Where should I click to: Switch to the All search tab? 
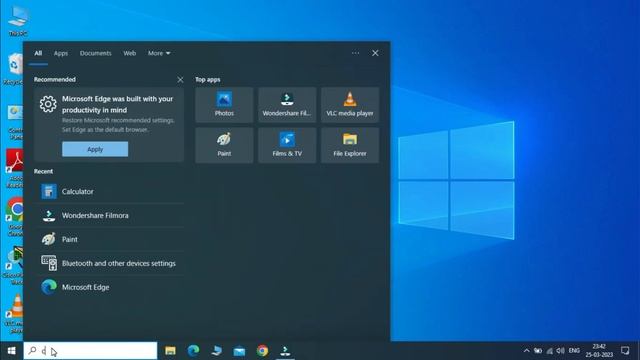38,53
